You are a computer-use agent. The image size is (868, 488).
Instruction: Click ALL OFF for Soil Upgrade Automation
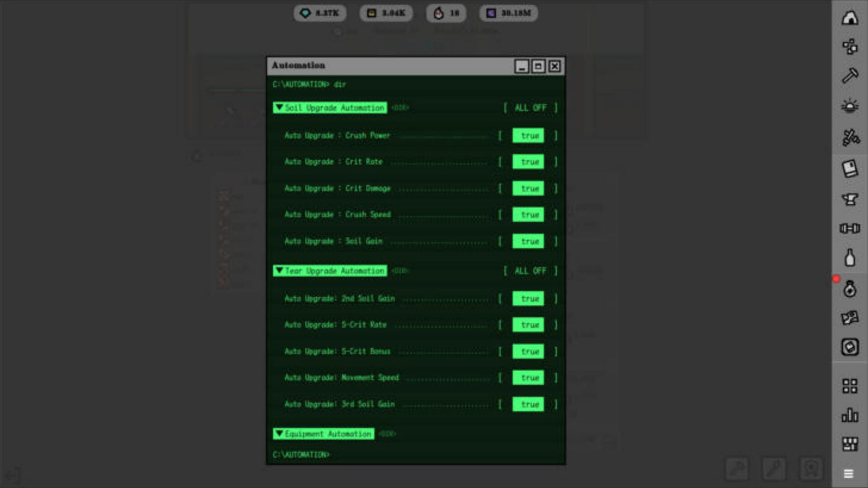tap(530, 108)
